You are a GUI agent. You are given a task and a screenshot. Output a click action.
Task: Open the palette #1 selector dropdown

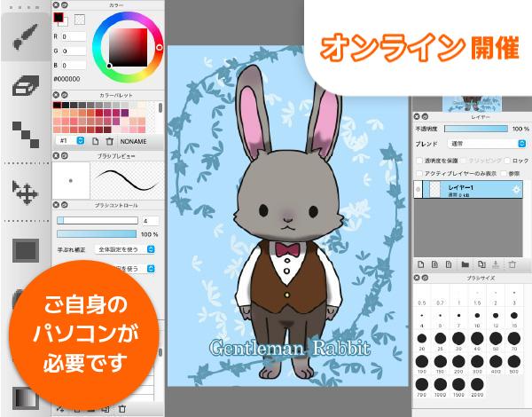tap(70, 140)
